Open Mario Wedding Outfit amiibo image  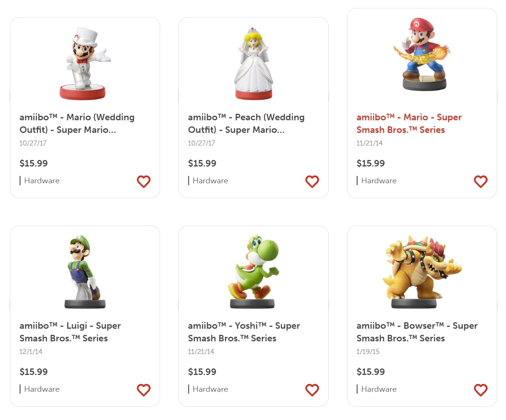[85, 64]
